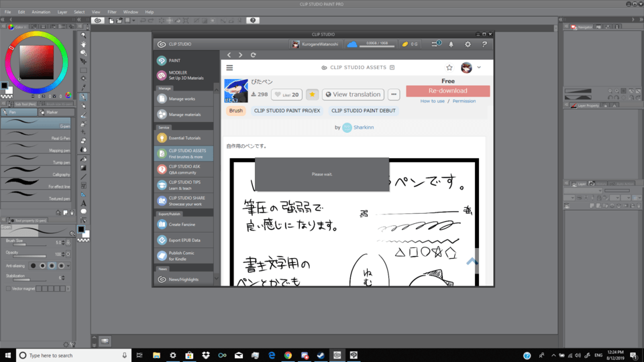Open the hamburger menu in Assets
644x362 pixels.
(229, 68)
